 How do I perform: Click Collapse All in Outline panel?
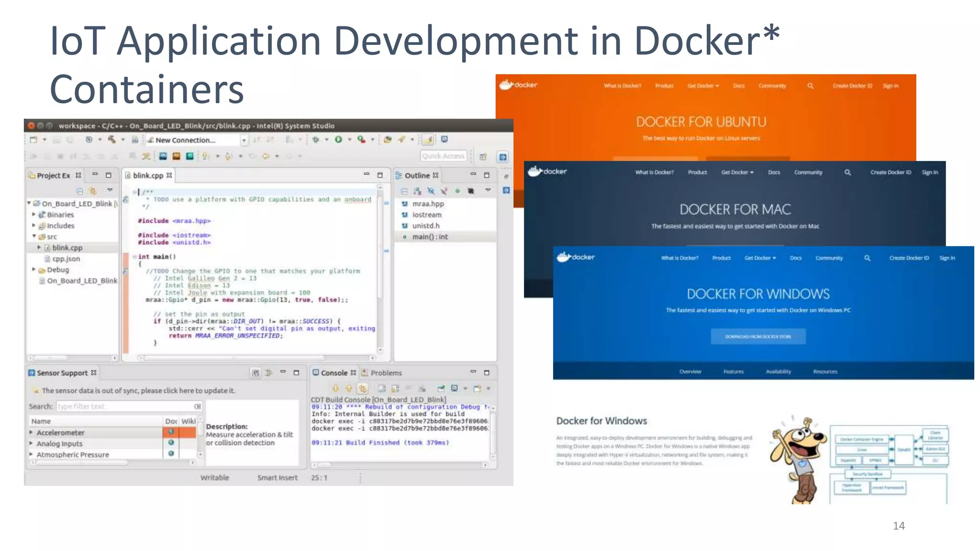pos(404,191)
